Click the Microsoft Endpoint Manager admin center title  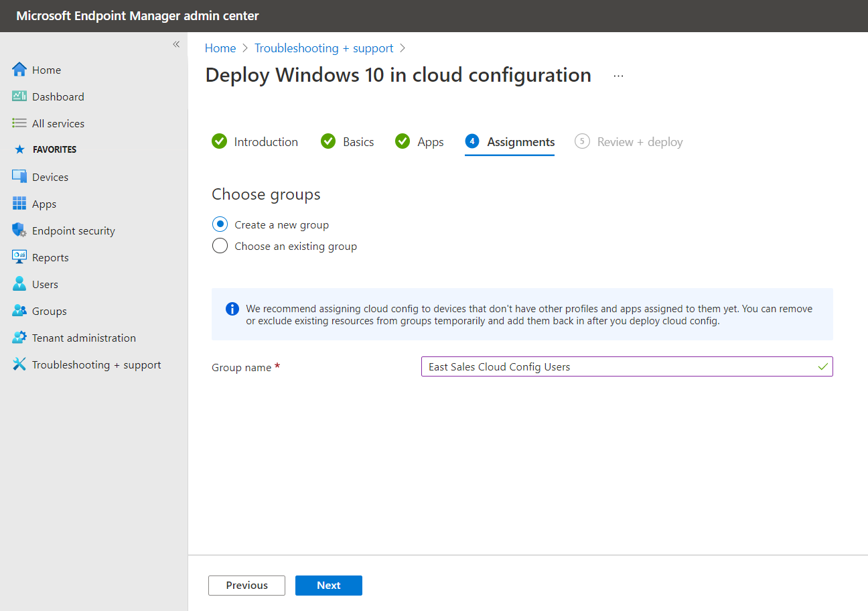[138, 15]
